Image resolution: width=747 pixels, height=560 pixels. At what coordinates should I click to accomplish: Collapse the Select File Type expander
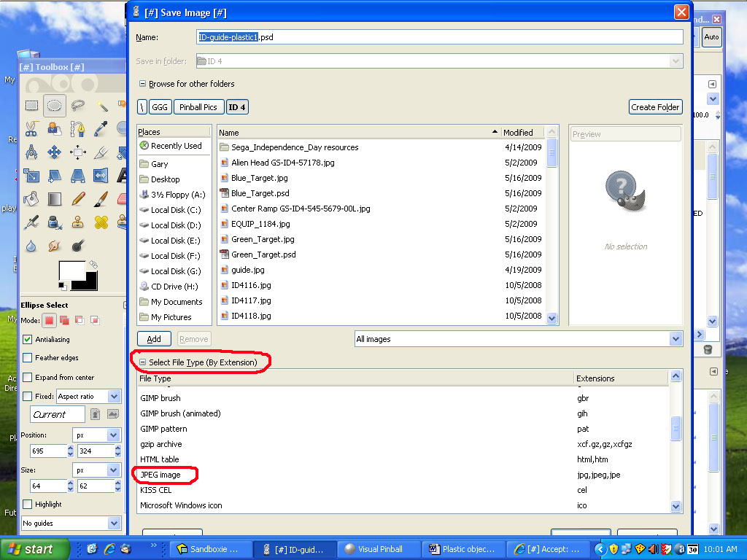[143, 362]
